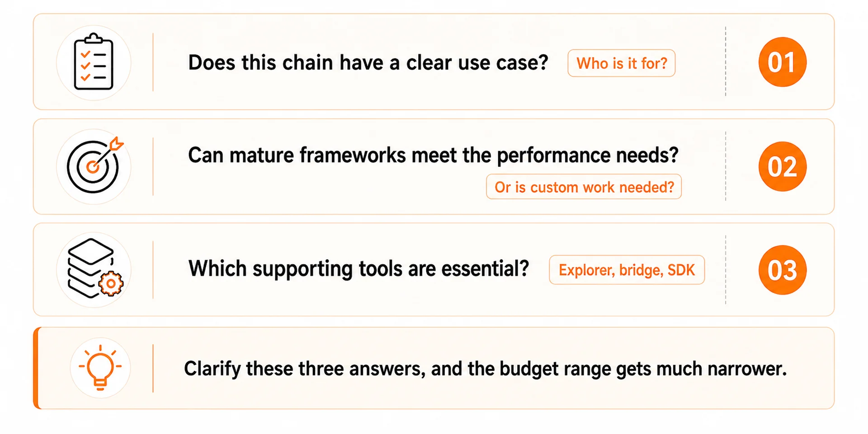Click the target with arrow icon
This screenshot has width=868, height=434.
pyautogui.click(x=95, y=165)
